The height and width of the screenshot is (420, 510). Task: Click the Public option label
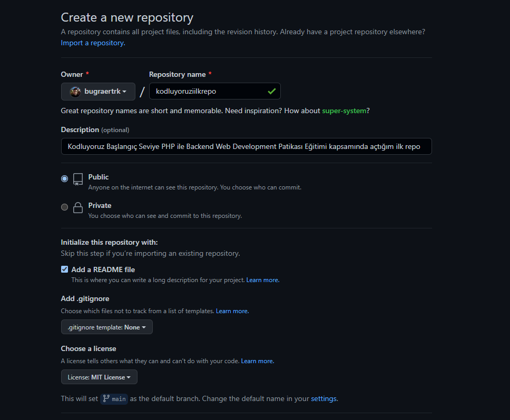click(98, 177)
